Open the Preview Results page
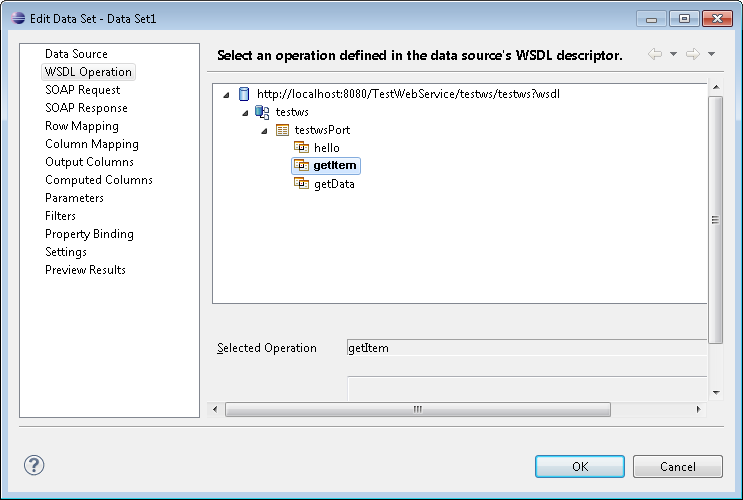Viewport: 743px width, 500px height. click(85, 270)
